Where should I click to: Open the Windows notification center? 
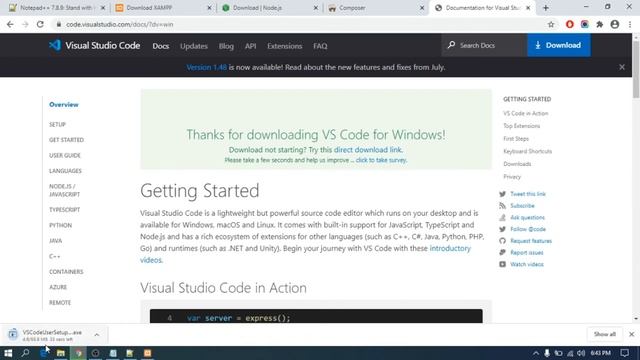pos(624,353)
